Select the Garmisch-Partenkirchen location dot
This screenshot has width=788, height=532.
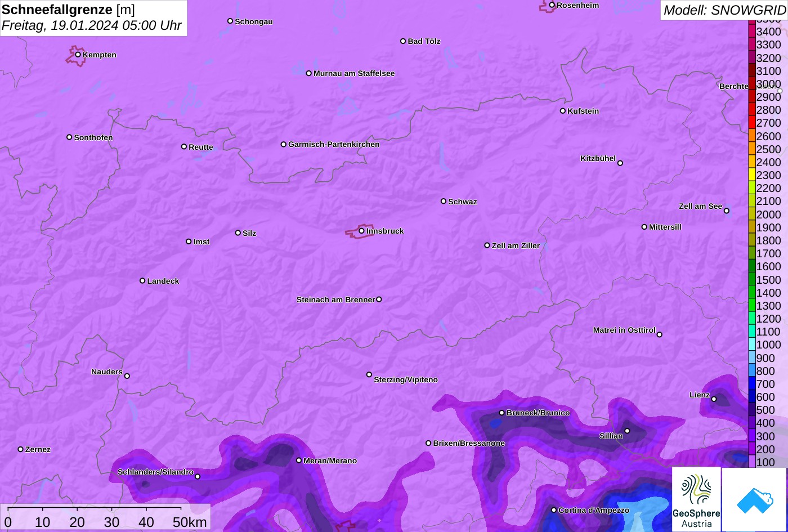pyautogui.click(x=283, y=144)
